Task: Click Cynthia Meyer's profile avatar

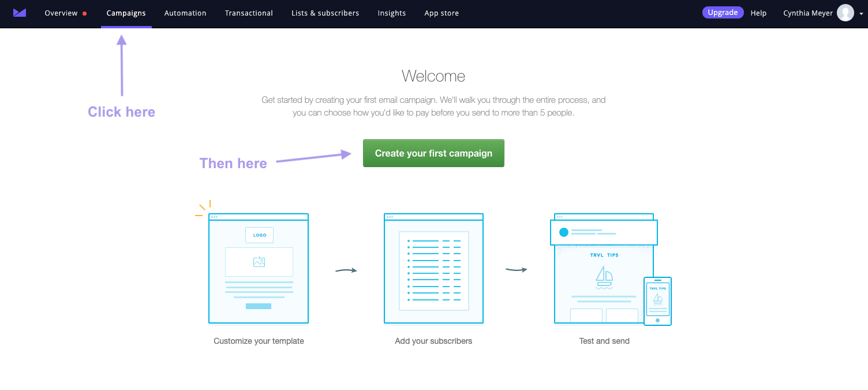Action: pyautogui.click(x=845, y=13)
